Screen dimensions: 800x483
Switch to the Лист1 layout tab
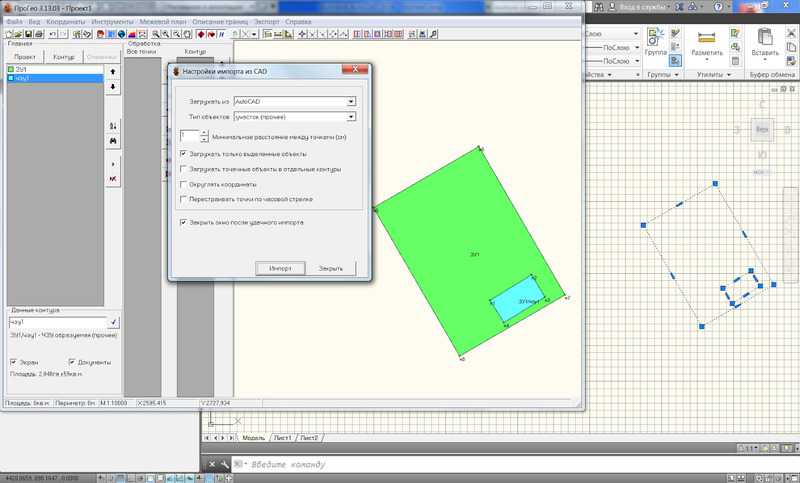(282, 438)
